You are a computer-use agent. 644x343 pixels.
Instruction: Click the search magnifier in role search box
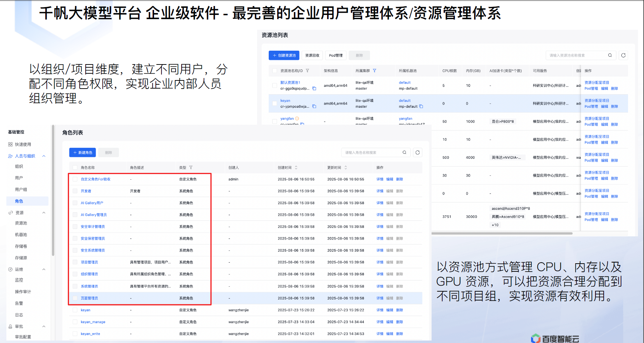point(404,152)
